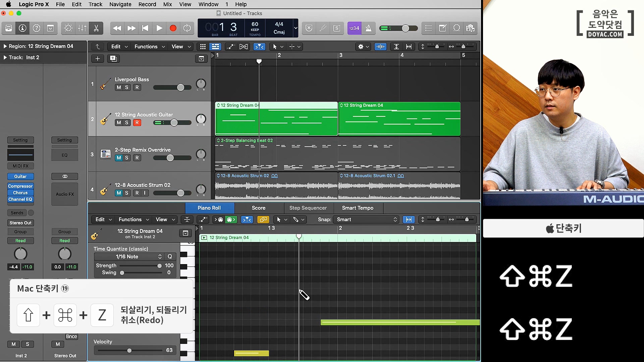Viewport: 644px width, 362px height.
Task: Toggle MIDI In button in Piano Roll
Action: 219,220
